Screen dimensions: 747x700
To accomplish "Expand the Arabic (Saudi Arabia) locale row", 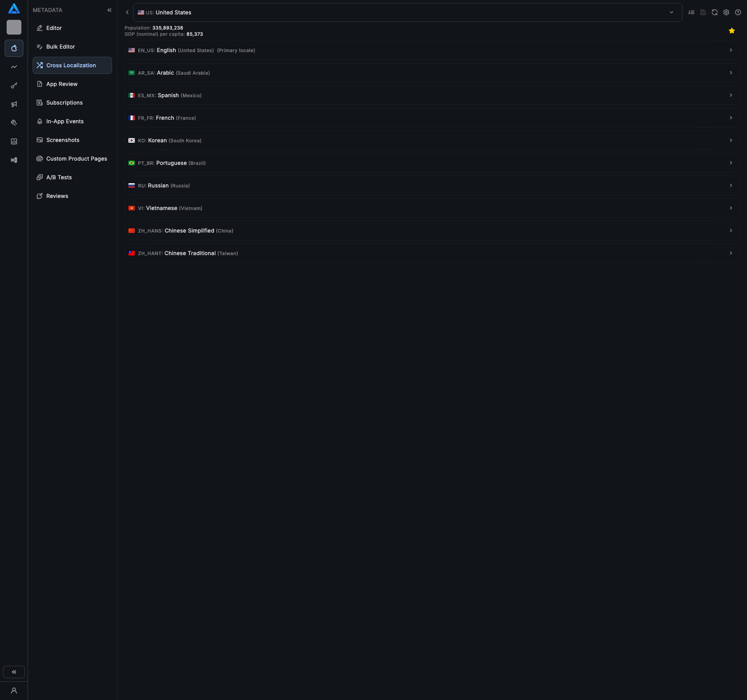I will click(432, 73).
